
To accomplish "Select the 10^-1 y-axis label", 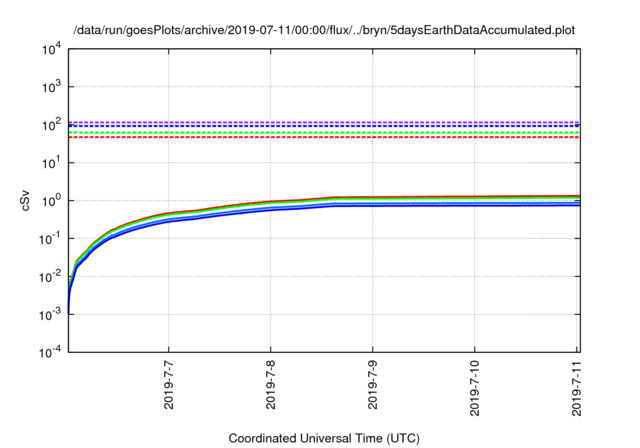I will coord(50,239).
